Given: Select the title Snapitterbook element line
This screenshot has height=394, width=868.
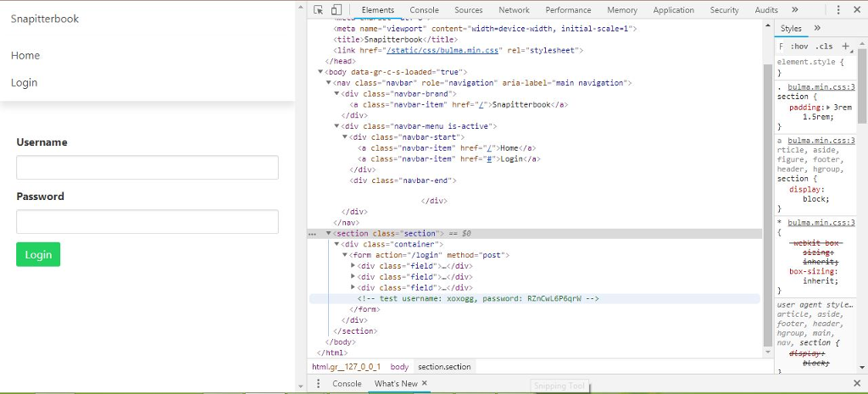Looking at the screenshot, I should pyautogui.click(x=395, y=39).
